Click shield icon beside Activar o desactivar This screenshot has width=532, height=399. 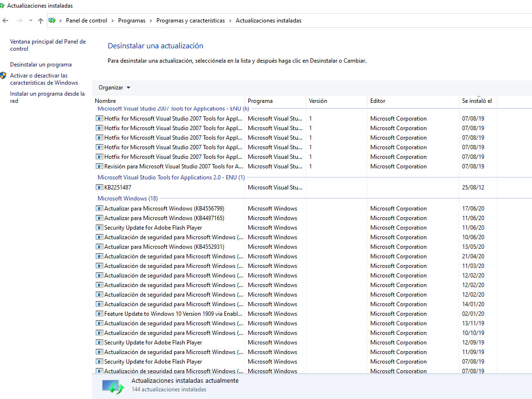tap(3, 75)
